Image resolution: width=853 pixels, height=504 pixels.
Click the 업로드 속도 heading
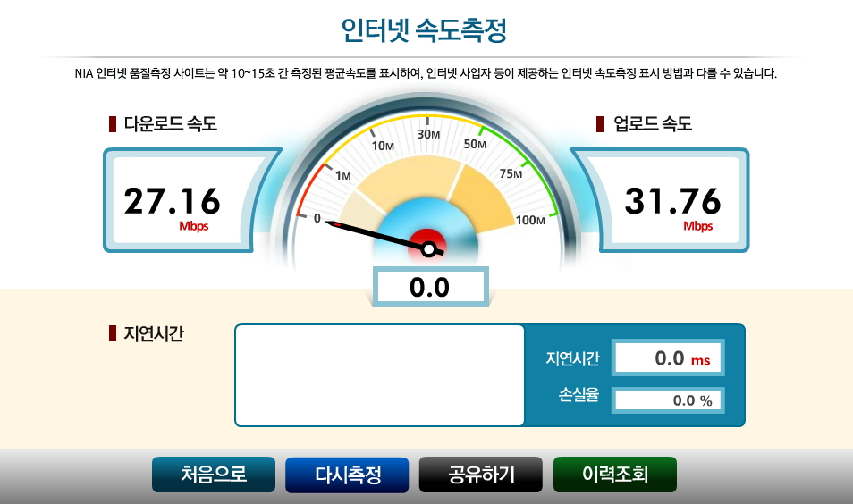click(x=652, y=124)
